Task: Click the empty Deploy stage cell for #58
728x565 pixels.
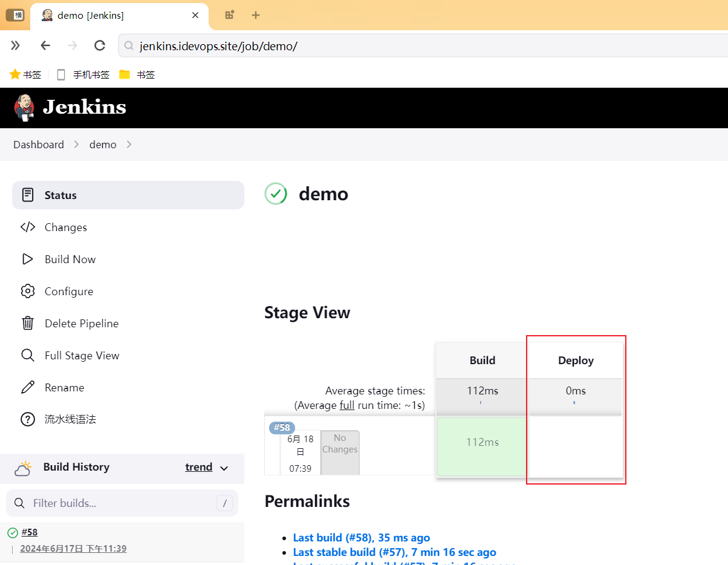Action: click(576, 446)
